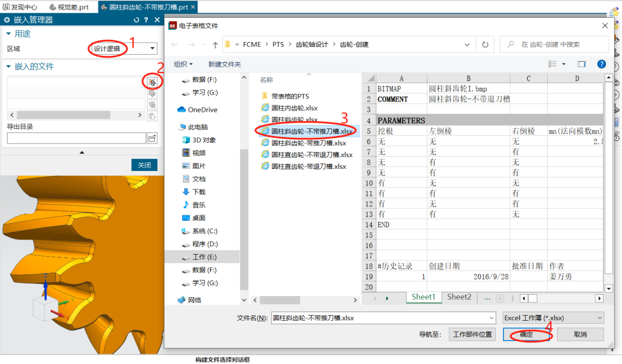
Task: Click the reset icon in 嵌入管理器 header
Action: pos(136,20)
